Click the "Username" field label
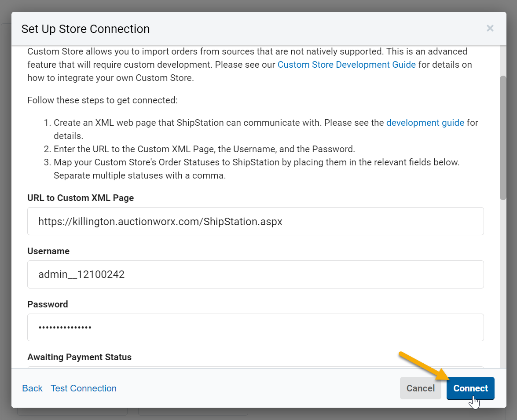Image resolution: width=517 pixels, height=420 pixels. pyautogui.click(x=48, y=251)
